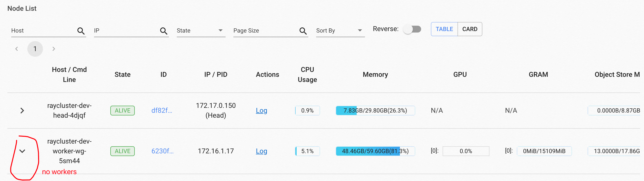Click the worker's memory usage bar 48.46GB/59.60GB

[x=375, y=151]
